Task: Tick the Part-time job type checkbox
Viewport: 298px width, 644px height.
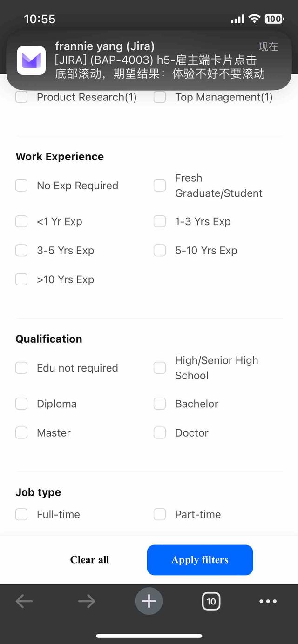Action: click(x=160, y=514)
